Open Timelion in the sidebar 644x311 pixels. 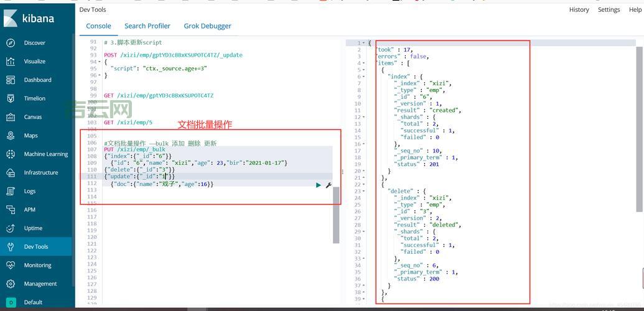click(34, 98)
